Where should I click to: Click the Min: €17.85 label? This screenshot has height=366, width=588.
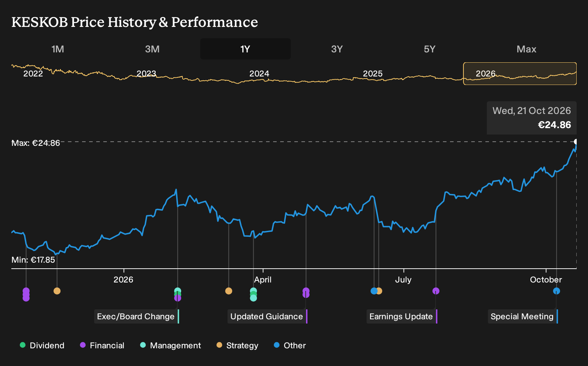[33, 260]
